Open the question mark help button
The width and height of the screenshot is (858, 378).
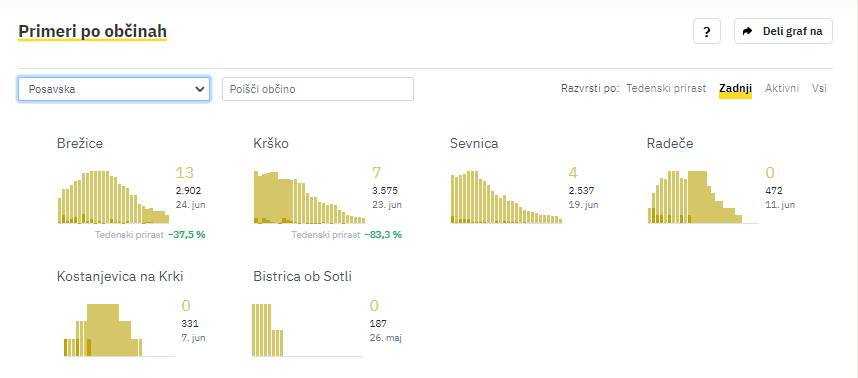(x=706, y=31)
